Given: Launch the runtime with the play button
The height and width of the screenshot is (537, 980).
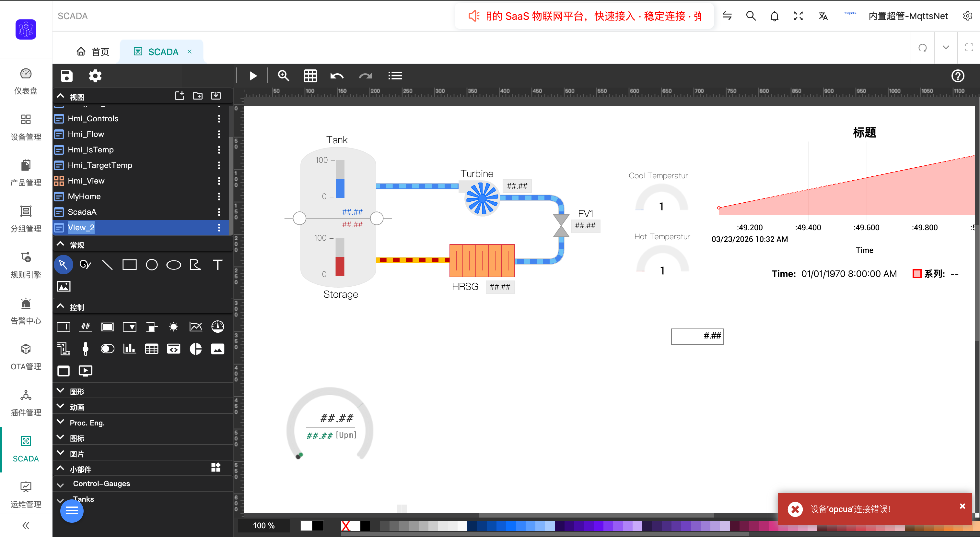Looking at the screenshot, I should coord(253,76).
